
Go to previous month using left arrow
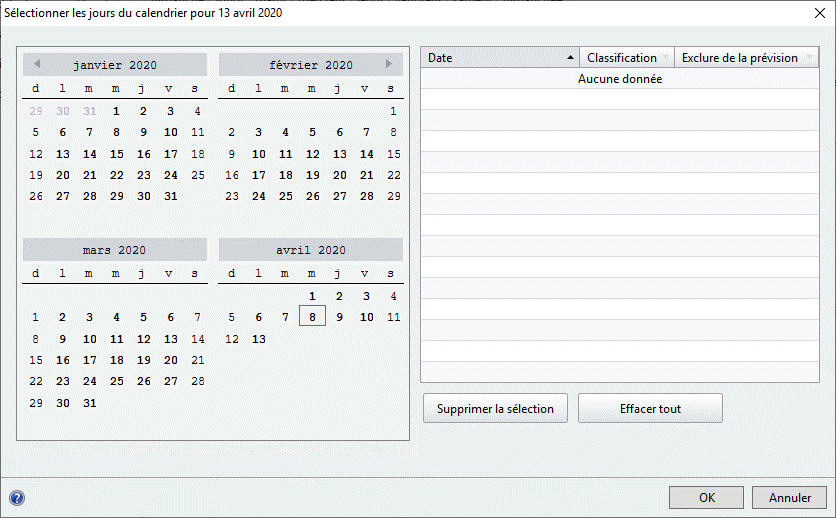click(37, 64)
